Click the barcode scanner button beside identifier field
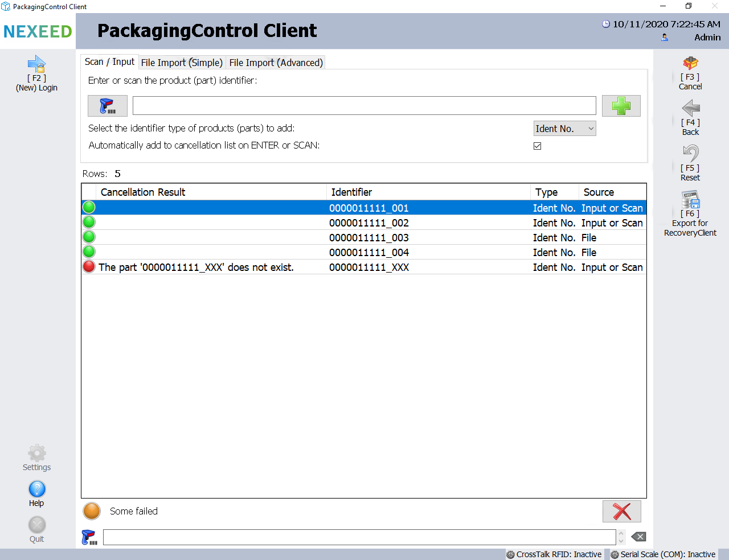Viewport: 729px width, 560px height. [107, 106]
